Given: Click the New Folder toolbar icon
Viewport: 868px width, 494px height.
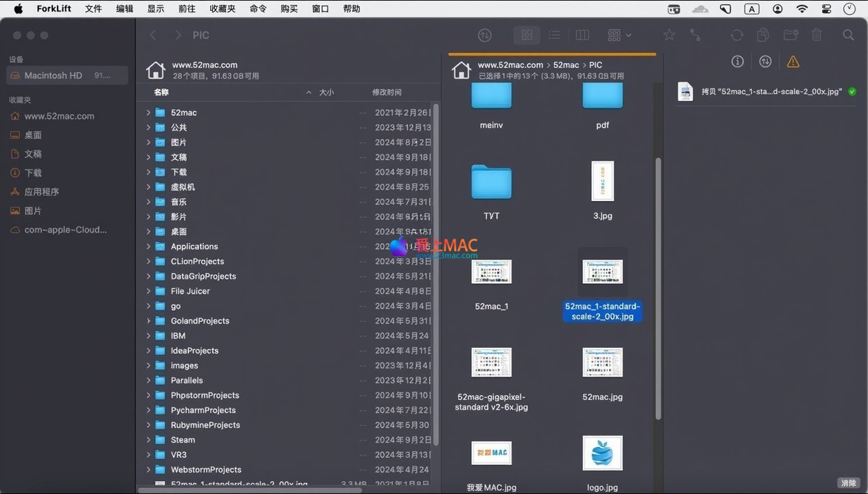Looking at the screenshot, I should [x=790, y=35].
